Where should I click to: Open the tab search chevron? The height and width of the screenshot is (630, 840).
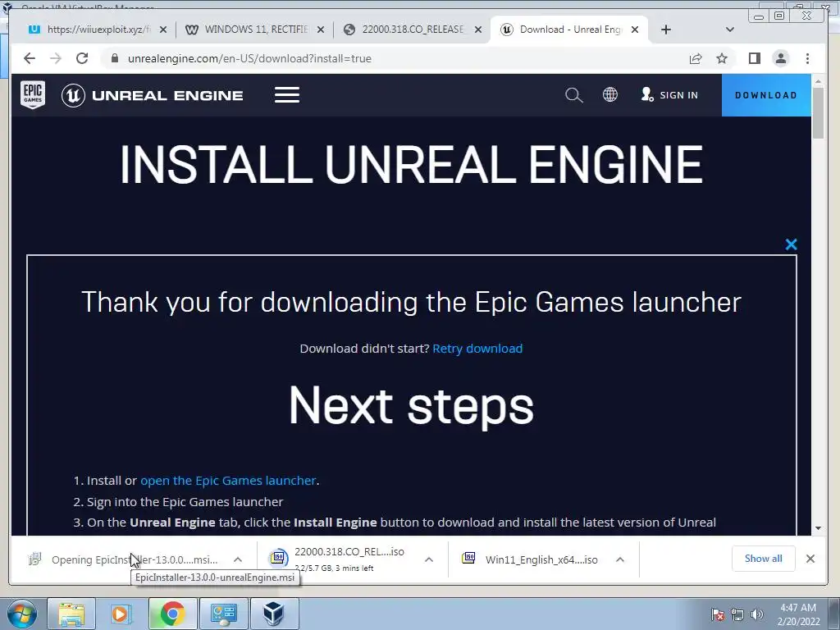pos(729,30)
